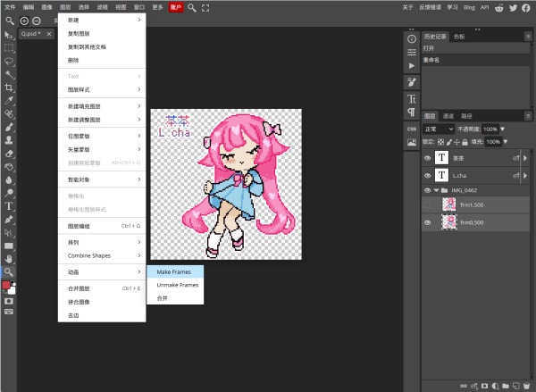
Task: Click the Zoom In plus button
Action: click(x=24, y=21)
